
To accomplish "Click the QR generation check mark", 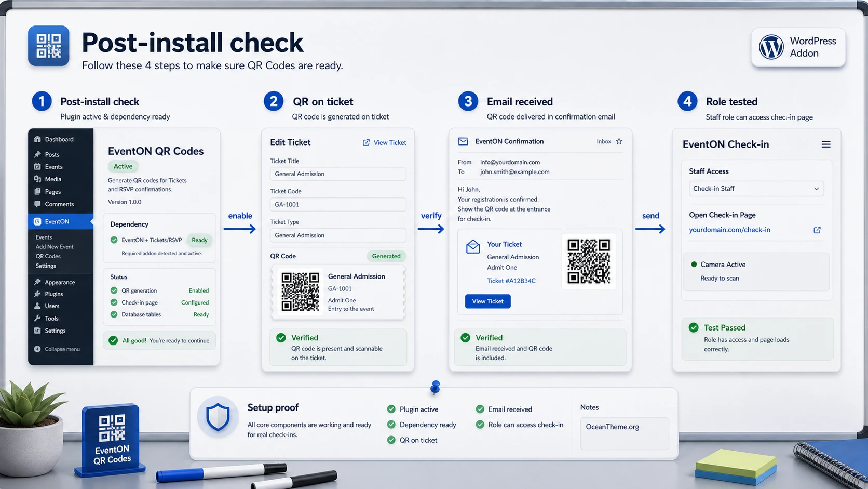I will pyautogui.click(x=114, y=290).
